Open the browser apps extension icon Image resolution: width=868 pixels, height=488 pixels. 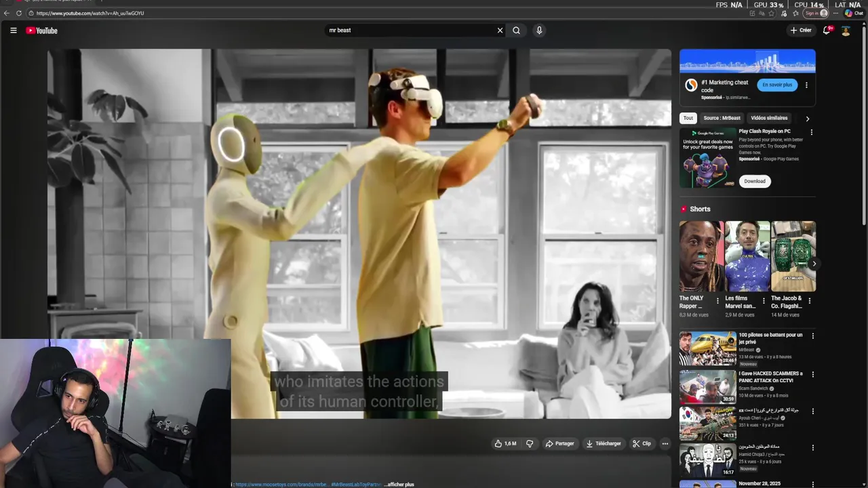coord(753,14)
